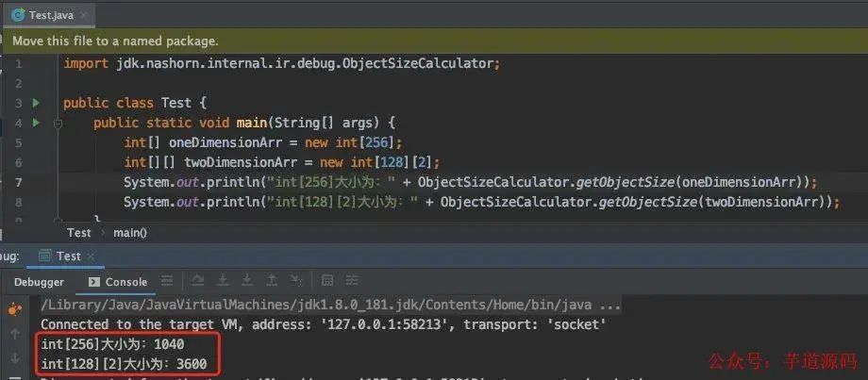The height and width of the screenshot is (380, 868).
Task: Run main method from gutter arrow on line 4
Action: pyautogui.click(x=36, y=123)
